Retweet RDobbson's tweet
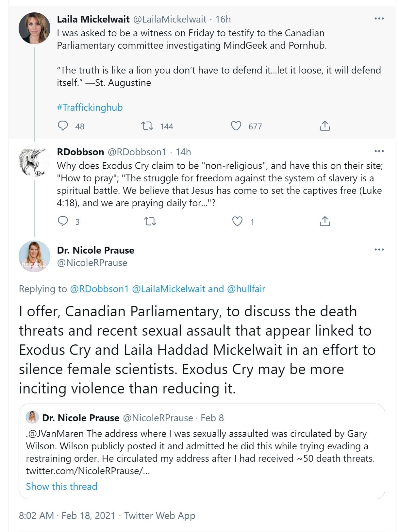Viewport: 399px width, 532px height. (x=150, y=222)
